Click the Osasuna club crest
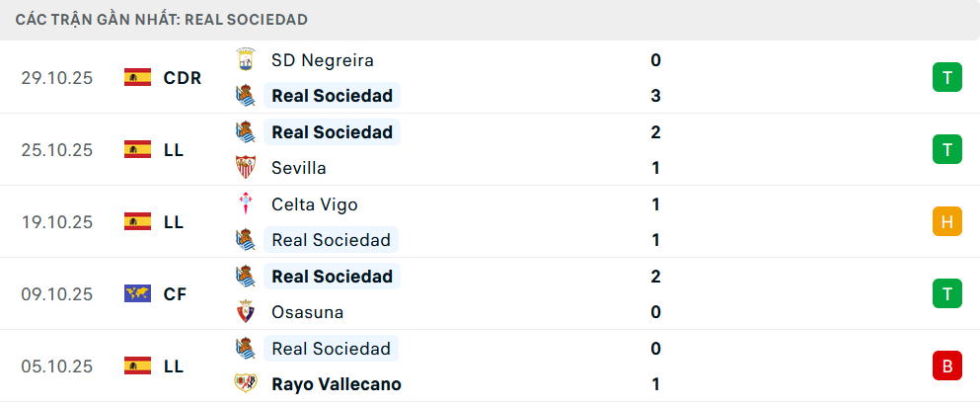Image resolution: width=980 pixels, height=406 pixels. click(x=245, y=312)
